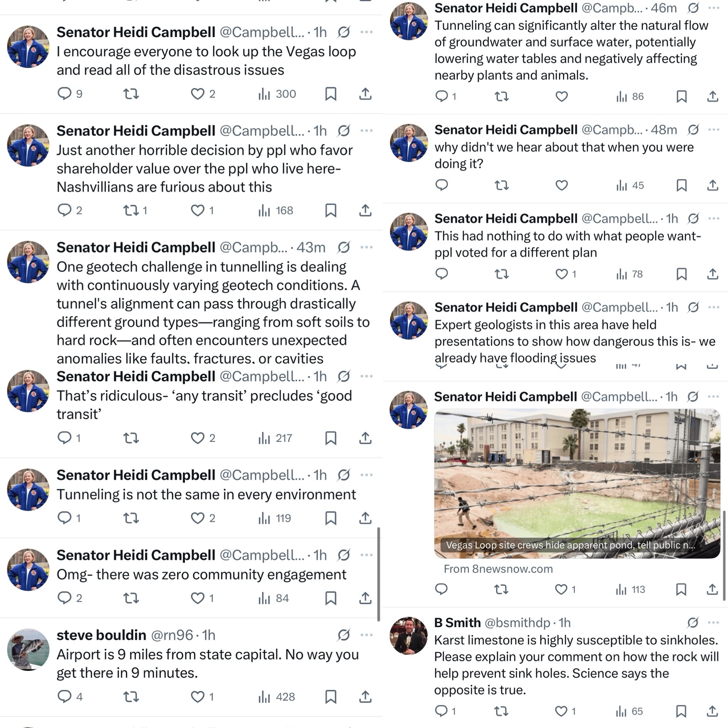Click the right feed's scrollbar
Image resolution: width=728 pixels, height=728 pixels.
pos(724,554)
